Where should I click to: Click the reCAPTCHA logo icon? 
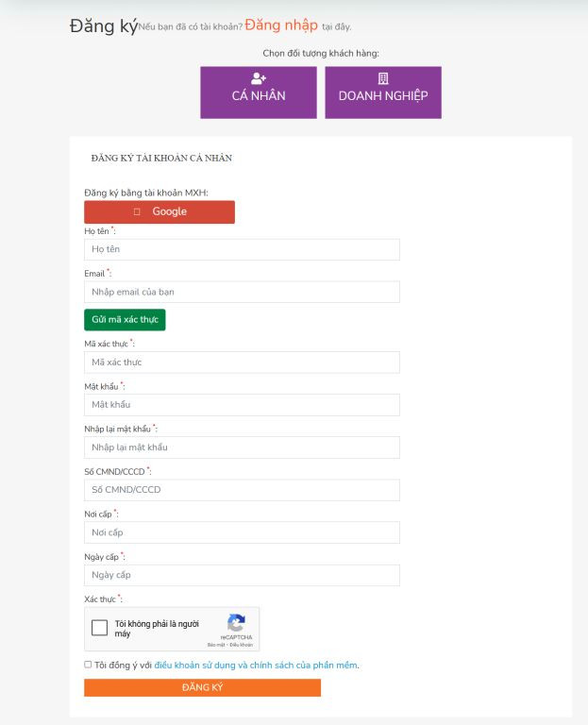pyautogui.click(x=236, y=623)
